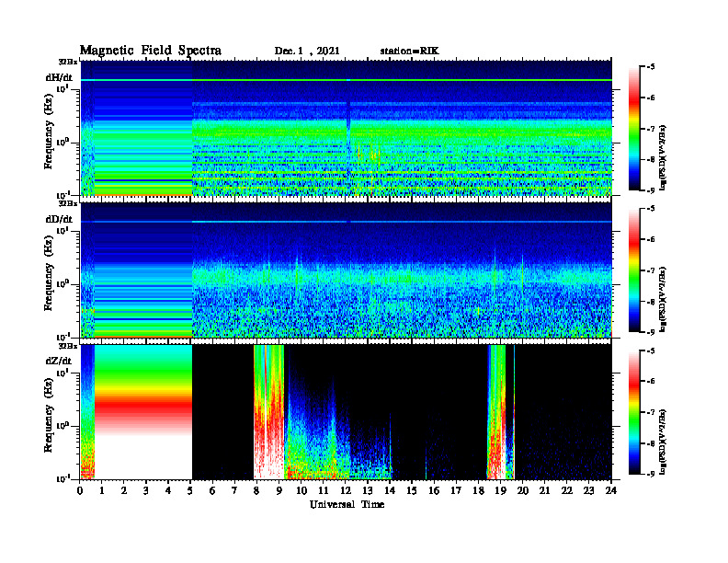The image size is (728, 563).
Task: Click the log(PSD) label beside dH/dt color scale
Action: pos(664,158)
